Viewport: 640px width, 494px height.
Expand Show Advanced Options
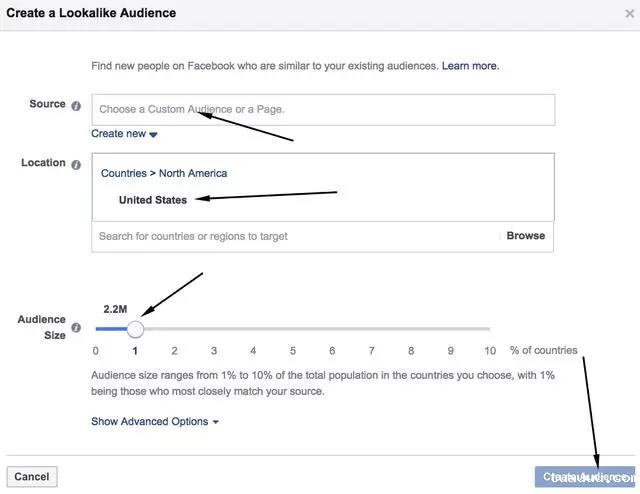pyautogui.click(x=154, y=422)
